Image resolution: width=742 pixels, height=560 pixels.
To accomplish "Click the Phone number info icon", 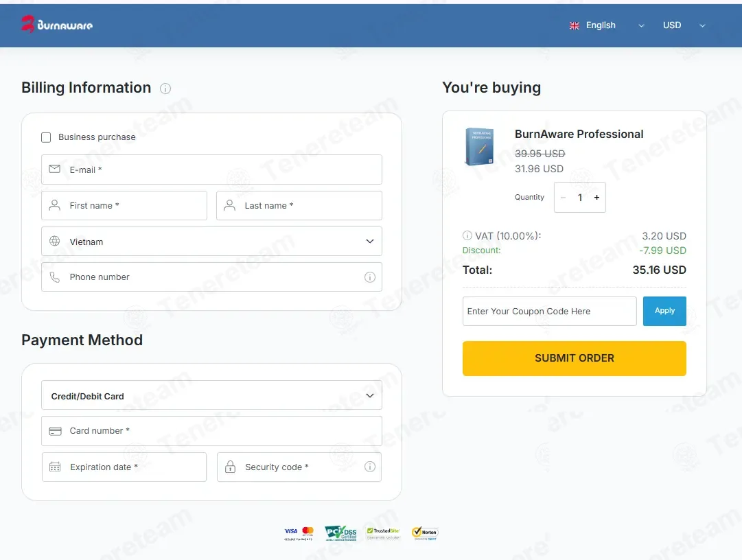I will (x=369, y=277).
